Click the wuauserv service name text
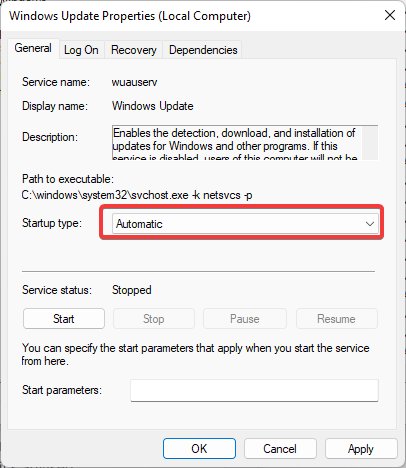Screen dimensions: 406x468 (x=134, y=82)
